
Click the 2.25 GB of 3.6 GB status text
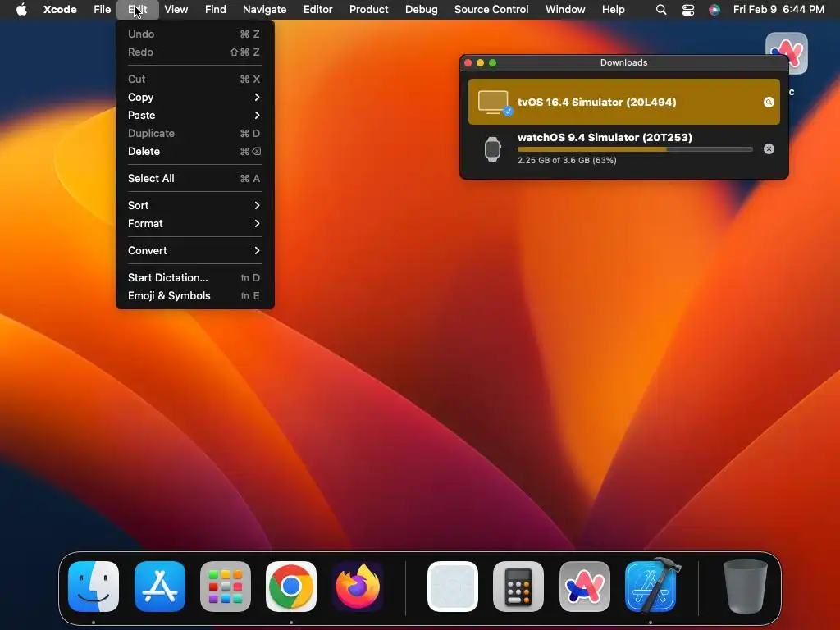[567, 160]
